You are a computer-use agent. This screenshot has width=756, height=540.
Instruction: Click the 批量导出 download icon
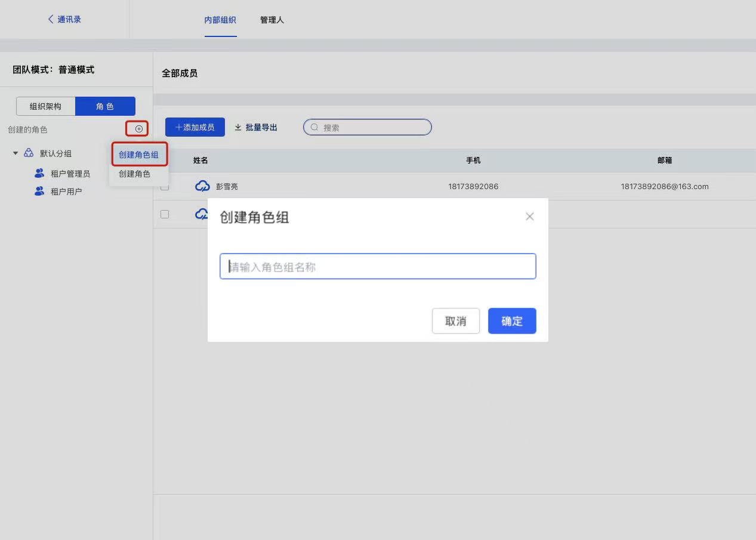(238, 127)
